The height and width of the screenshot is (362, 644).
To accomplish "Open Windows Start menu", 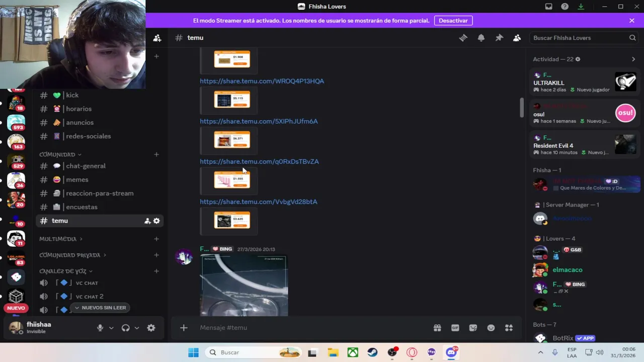I will [194, 352].
